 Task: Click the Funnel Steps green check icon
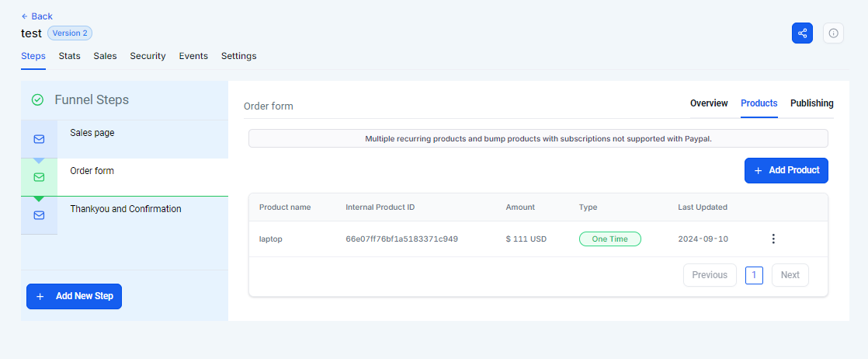coord(37,100)
